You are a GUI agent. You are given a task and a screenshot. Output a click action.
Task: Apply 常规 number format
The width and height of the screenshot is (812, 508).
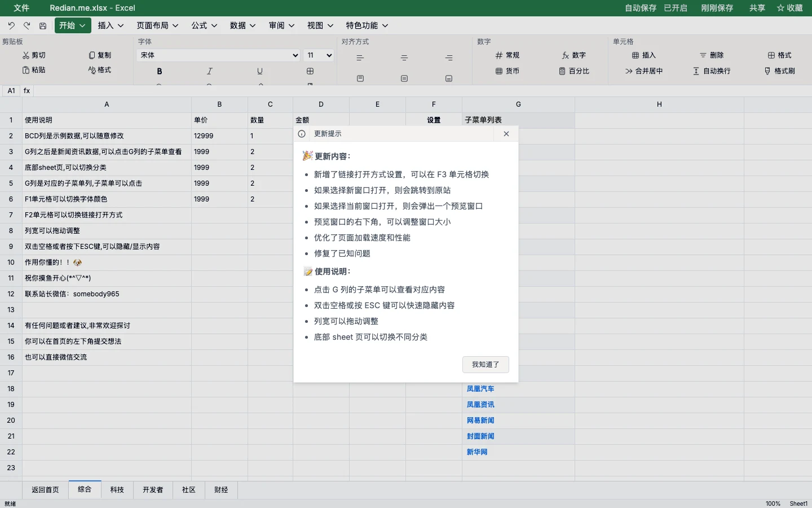[507, 55]
